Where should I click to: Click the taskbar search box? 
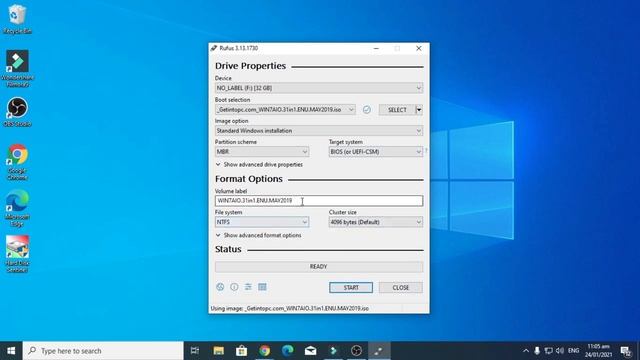coord(103,351)
